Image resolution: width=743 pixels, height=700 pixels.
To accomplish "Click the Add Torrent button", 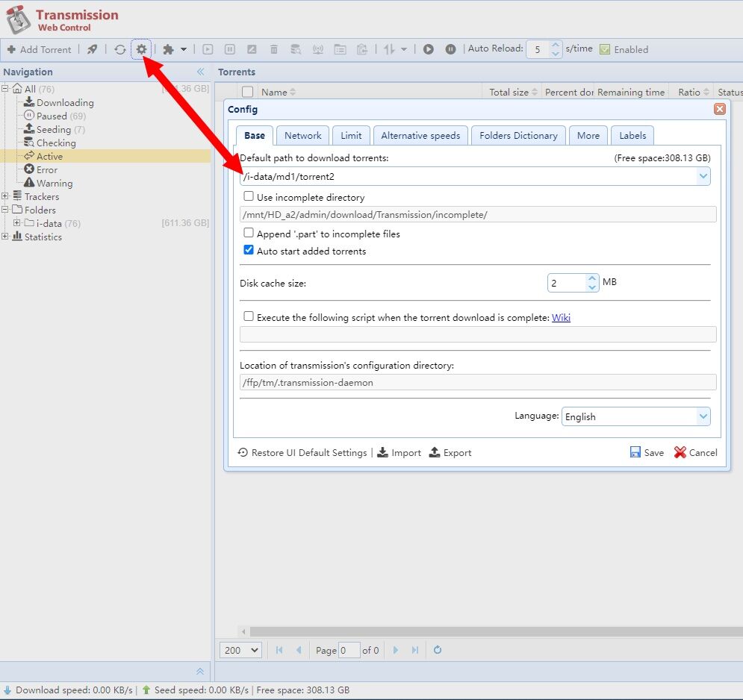I will (x=39, y=49).
